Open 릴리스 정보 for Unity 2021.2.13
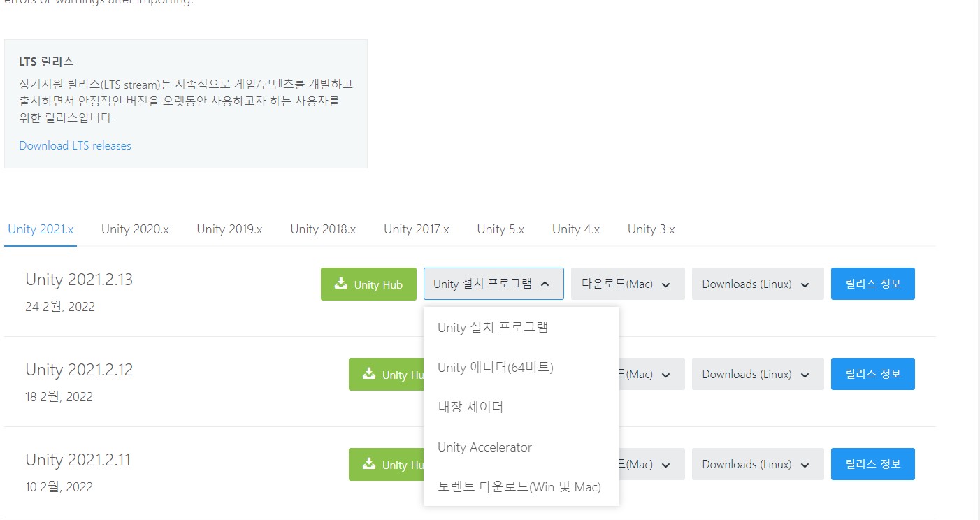 (x=873, y=284)
